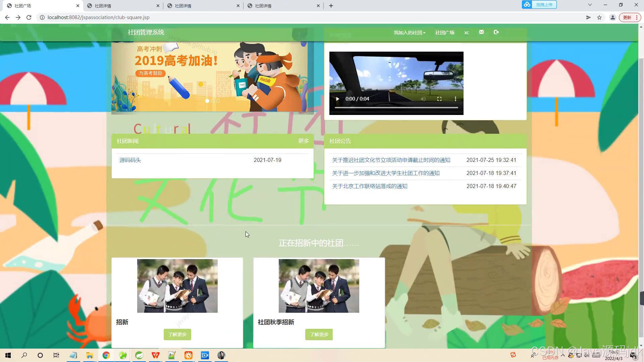The width and height of the screenshot is (644, 362).
Task: Launch WPS Office from the taskbar
Action: (x=155, y=355)
